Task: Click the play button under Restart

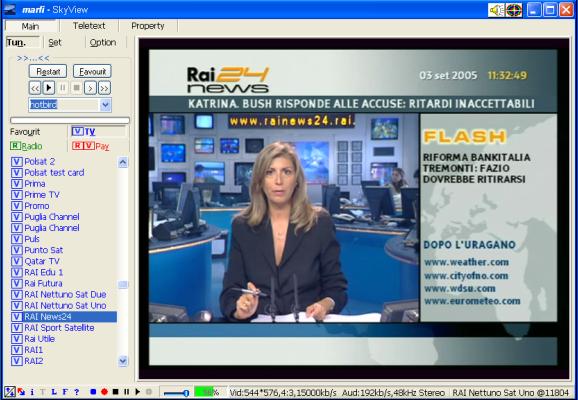Action: click(x=49, y=88)
